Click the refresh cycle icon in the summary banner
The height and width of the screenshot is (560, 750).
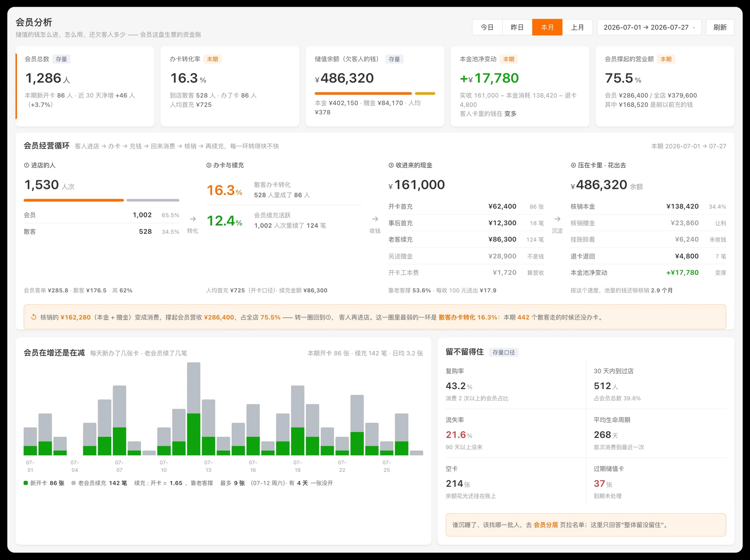(34, 317)
